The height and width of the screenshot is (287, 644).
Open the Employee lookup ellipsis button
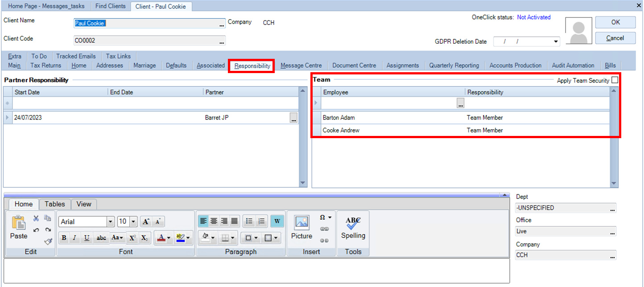[x=461, y=103]
